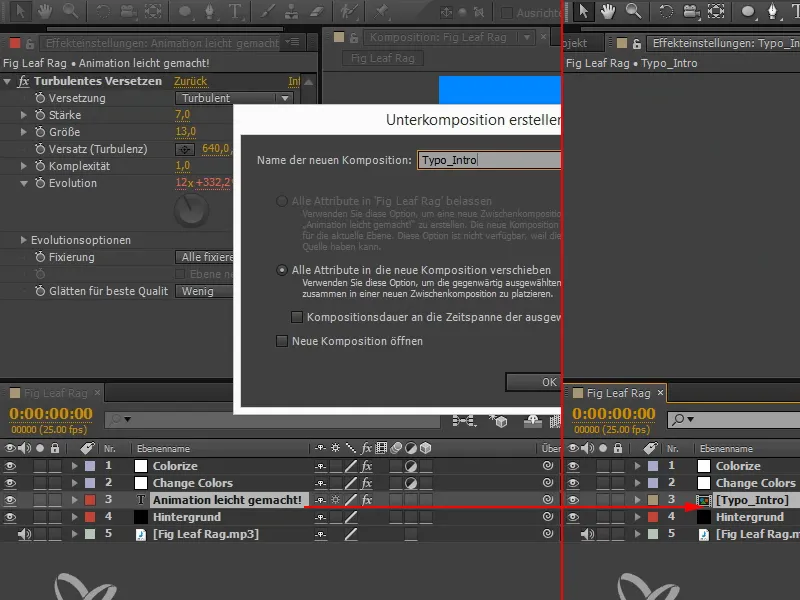Pick the Hand tool in the bright toolbar

coord(608,11)
